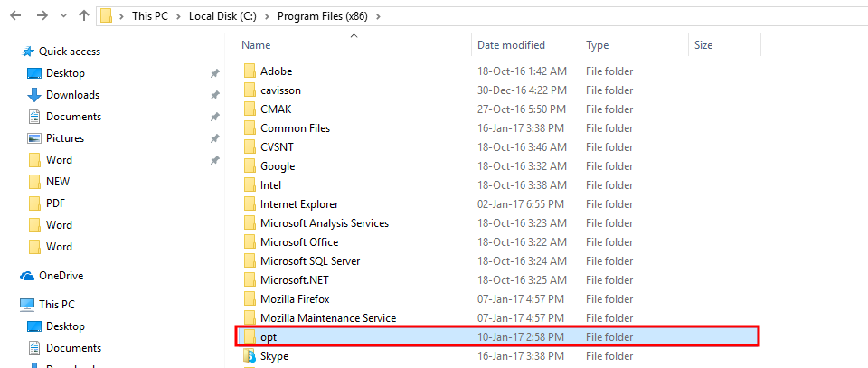Go back with the Back arrow
Viewport: 868px width, 368px height.
coord(15,16)
